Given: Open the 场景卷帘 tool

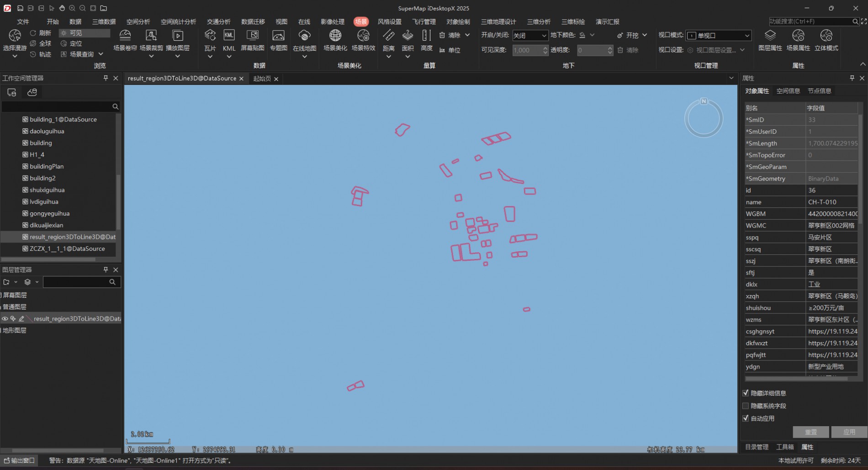Looking at the screenshot, I should pos(125,36).
